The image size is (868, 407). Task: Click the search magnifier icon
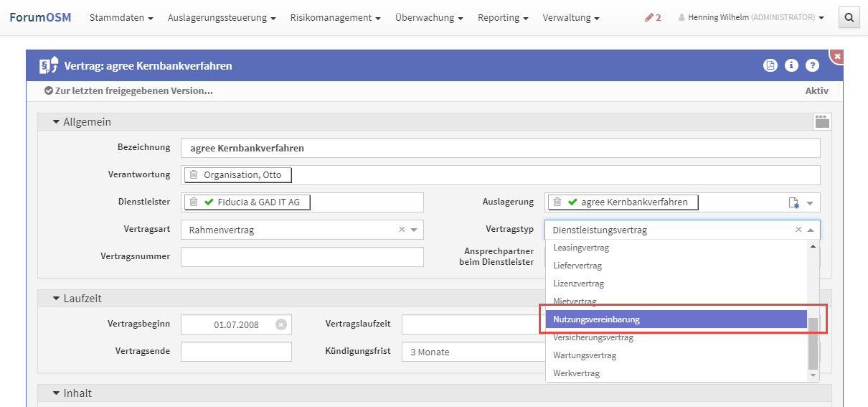(x=849, y=18)
